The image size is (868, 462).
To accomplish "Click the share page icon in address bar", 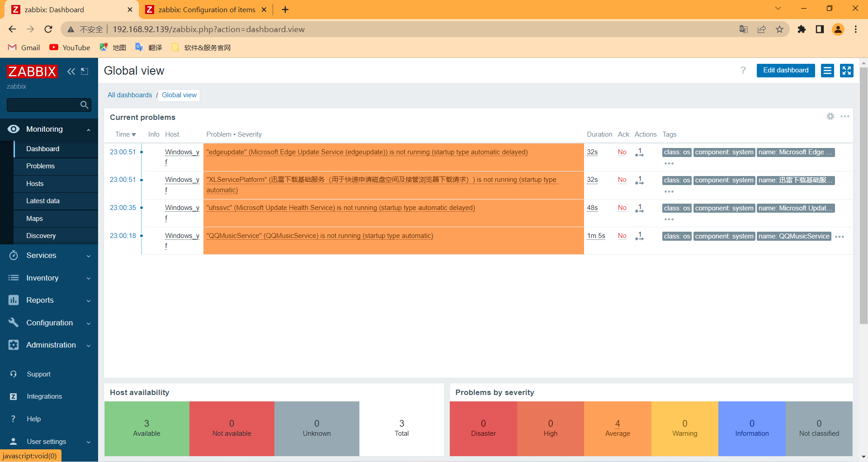I will [762, 29].
